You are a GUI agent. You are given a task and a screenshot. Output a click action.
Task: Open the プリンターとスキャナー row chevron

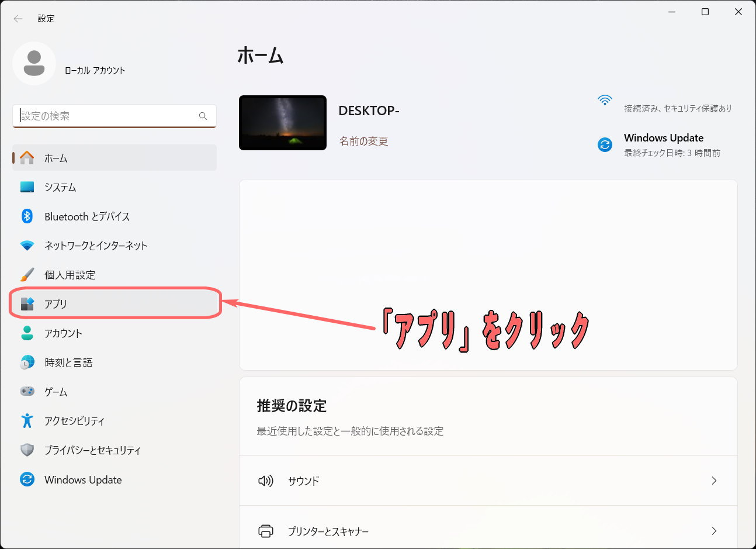(713, 531)
